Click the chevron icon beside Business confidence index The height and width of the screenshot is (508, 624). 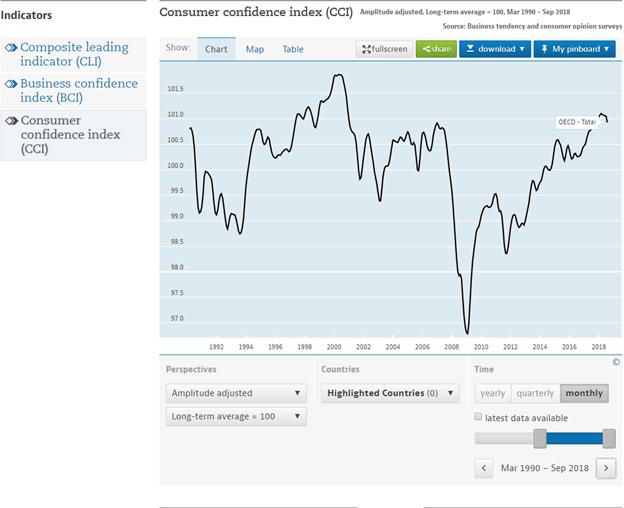(x=11, y=84)
